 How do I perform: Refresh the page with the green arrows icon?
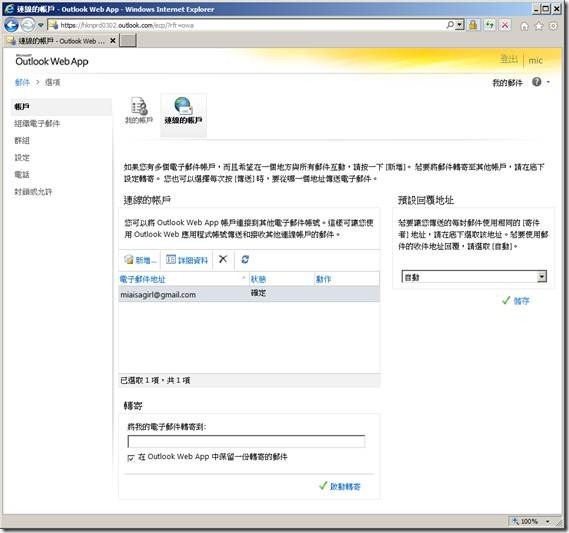tap(490, 25)
